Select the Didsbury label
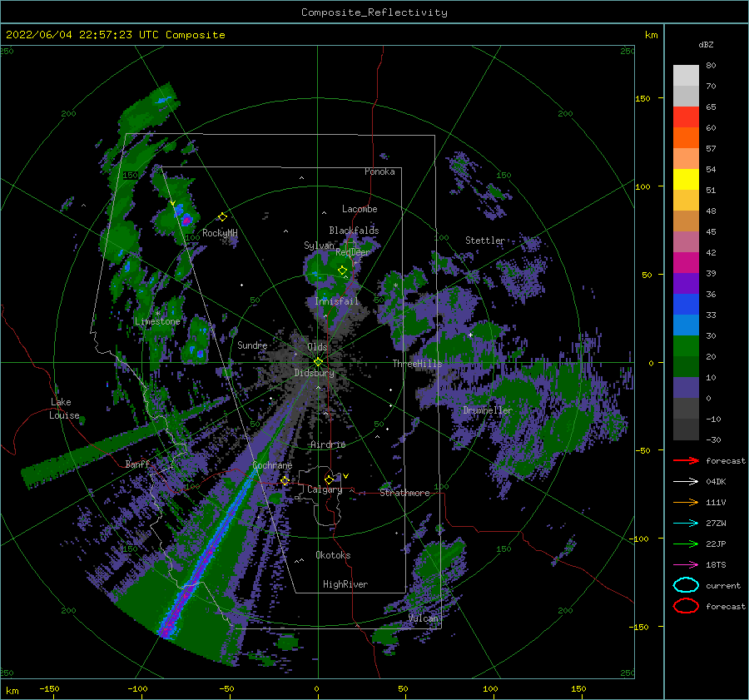The image size is (749, 700). [315, 373]
